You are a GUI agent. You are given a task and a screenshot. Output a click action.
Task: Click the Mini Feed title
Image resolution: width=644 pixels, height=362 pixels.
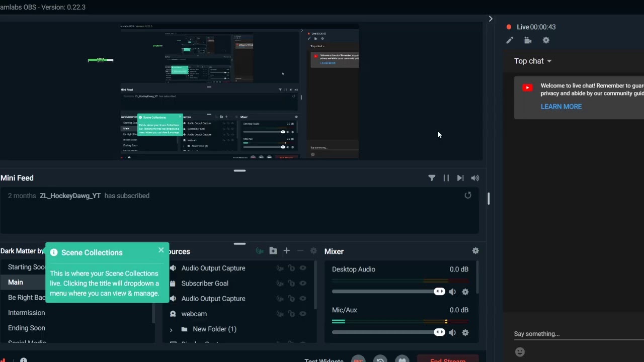(x=17, y=178)
